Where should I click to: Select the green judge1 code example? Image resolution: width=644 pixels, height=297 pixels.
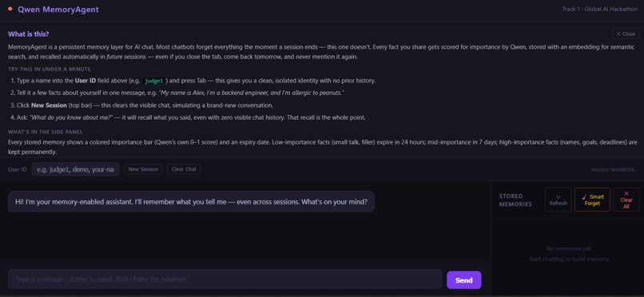click(x=153, y=81)
